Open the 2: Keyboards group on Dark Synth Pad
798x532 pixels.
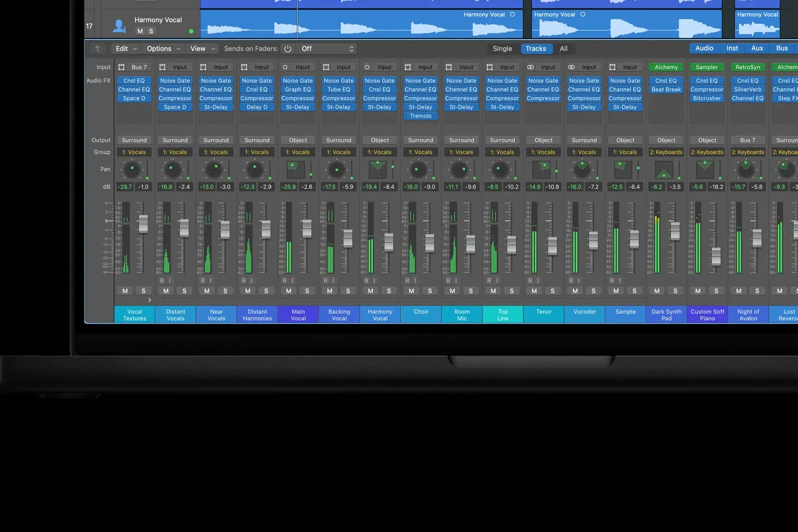pyautogui.click(x=666, y=152)
